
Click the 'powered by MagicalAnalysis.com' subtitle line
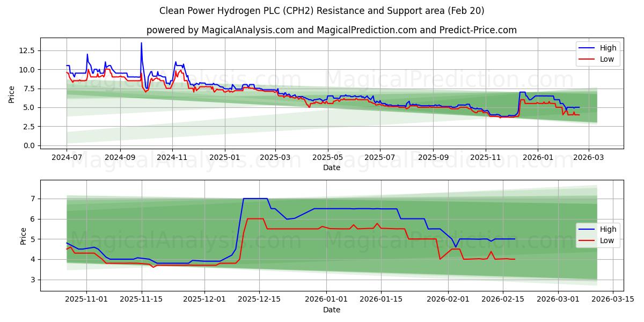[x=332, y=30]
